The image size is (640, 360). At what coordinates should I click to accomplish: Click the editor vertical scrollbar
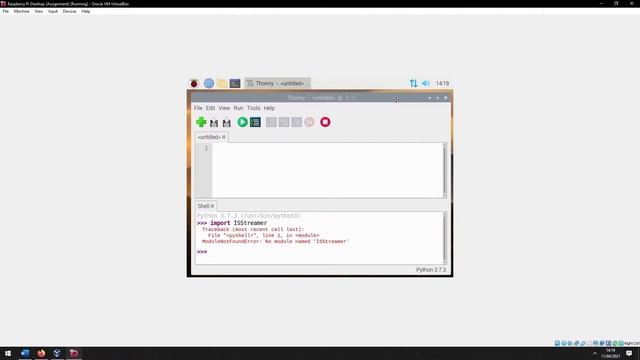tap(444, 171)
